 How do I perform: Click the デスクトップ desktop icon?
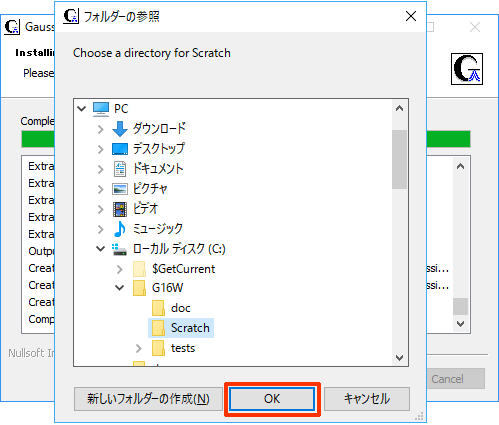pyautogui.click(x=120, y=149)
